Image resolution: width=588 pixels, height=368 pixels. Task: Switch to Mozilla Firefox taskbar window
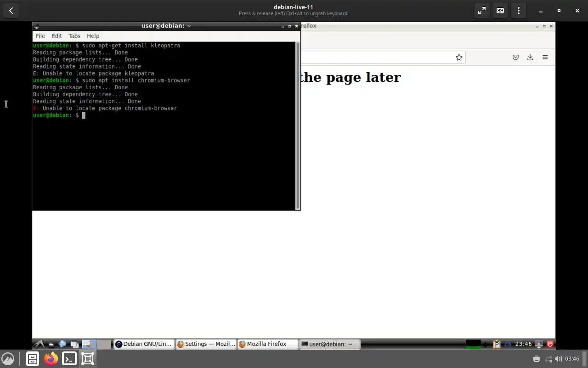click(267, 344)
